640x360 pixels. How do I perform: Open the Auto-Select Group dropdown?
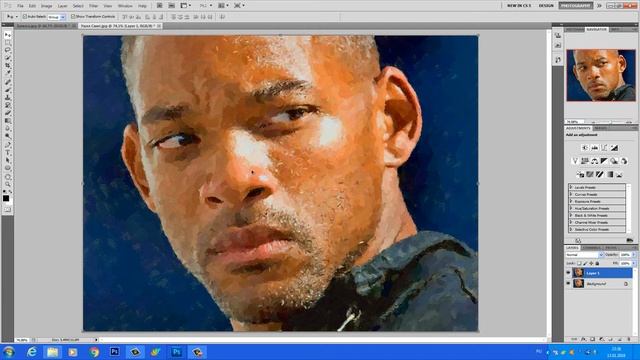click(x=56, y=17)
